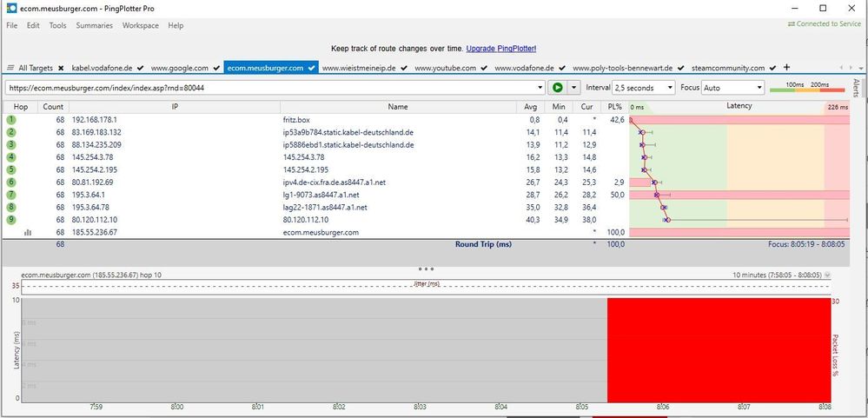Open the Help menu
Image resolution: width=868 pixels, height=418 pixels.
pos(176,25)
